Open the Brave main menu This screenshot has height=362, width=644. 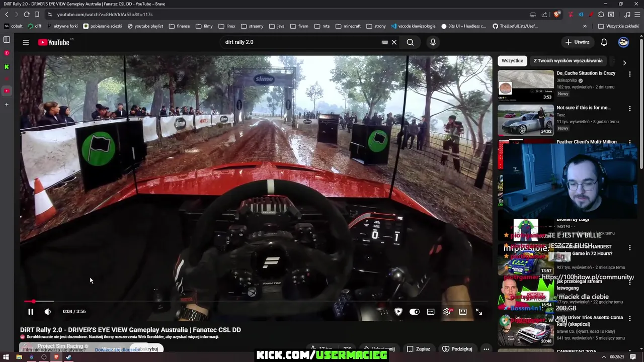tap(637, 15)
